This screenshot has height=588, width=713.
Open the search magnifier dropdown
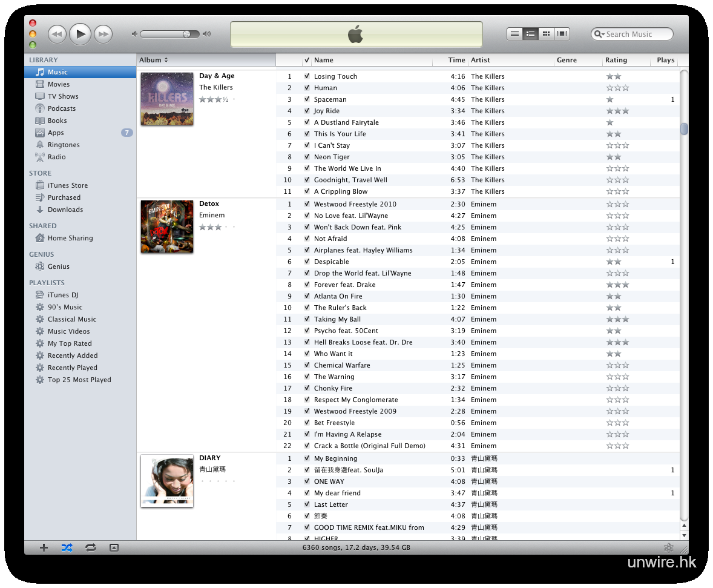[x=600, y=35]
